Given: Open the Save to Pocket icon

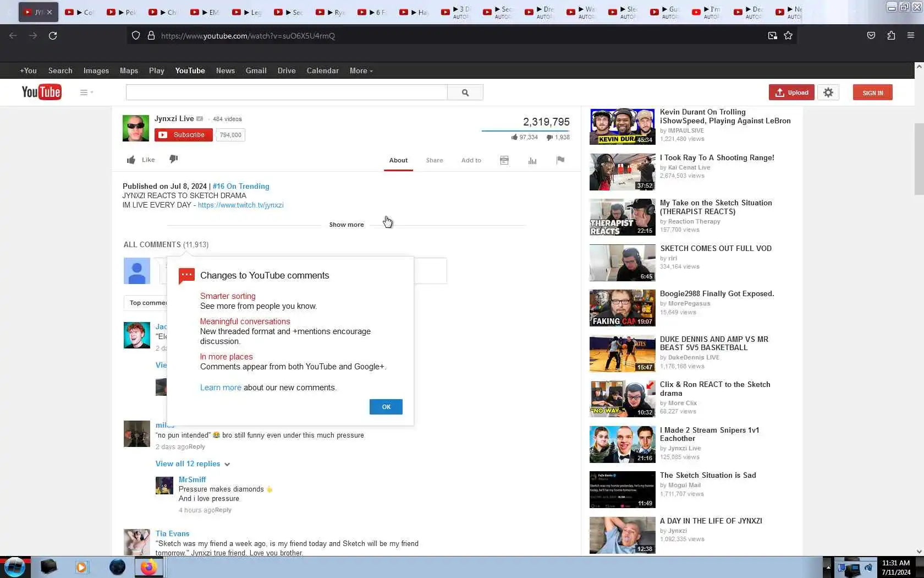Looking at the screenshot, I should [871, 36].
